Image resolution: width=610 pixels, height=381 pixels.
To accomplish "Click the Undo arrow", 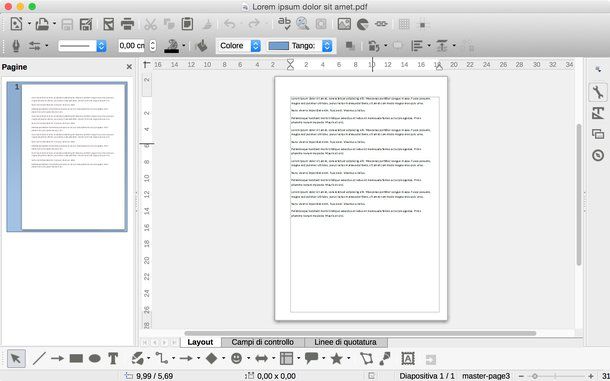I will click(x=230, y=24).
